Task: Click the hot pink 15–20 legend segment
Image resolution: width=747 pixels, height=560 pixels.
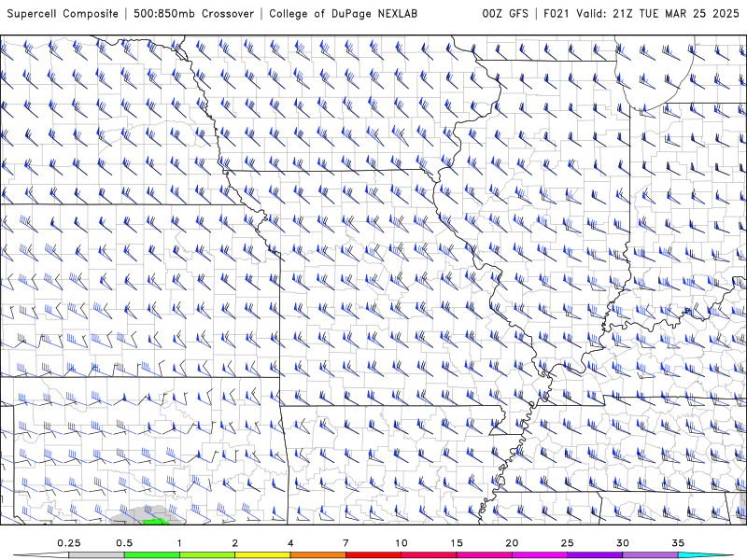Action: pyautogui.click(x=484, y=555)
